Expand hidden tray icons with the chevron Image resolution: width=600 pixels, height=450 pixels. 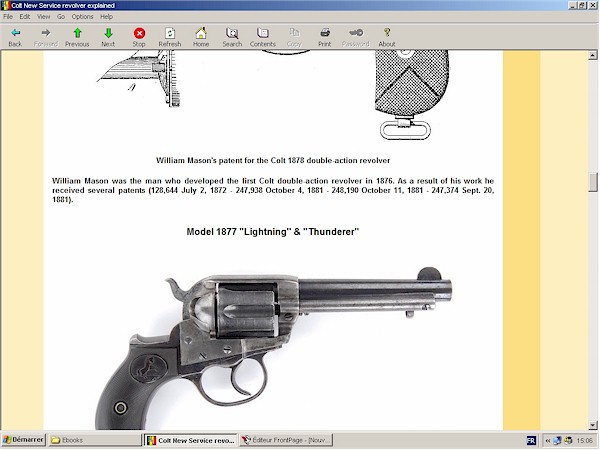(548, 440)
